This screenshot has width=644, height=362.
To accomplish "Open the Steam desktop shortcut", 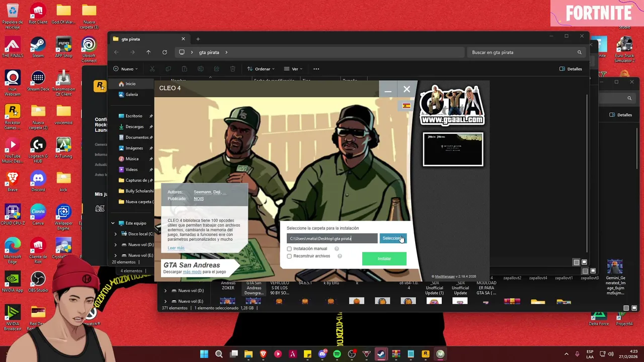I will [38, 48].
